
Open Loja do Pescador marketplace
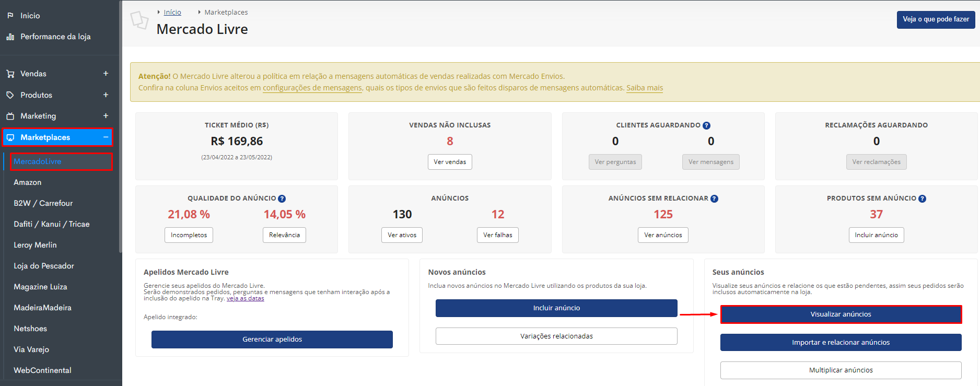click(44, 266)
